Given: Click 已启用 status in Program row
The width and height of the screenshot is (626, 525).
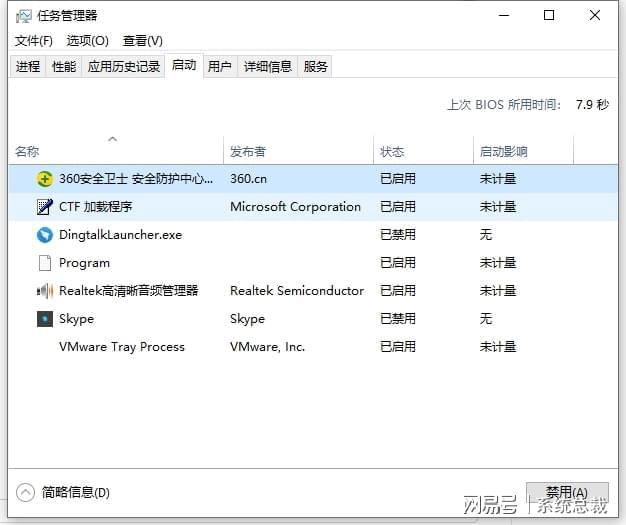Looking at the screenshot, I should click(x=398, y=263).
